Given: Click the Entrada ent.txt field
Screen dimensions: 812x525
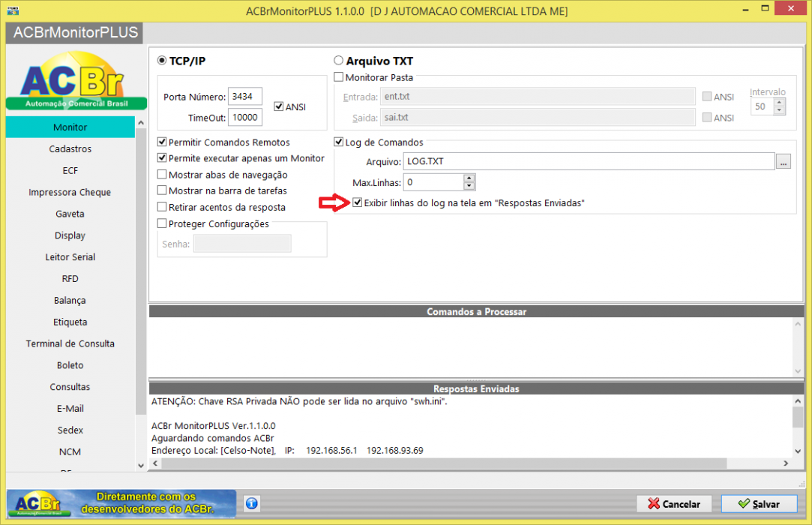Looking at the screenshot, I should (538, 97).
